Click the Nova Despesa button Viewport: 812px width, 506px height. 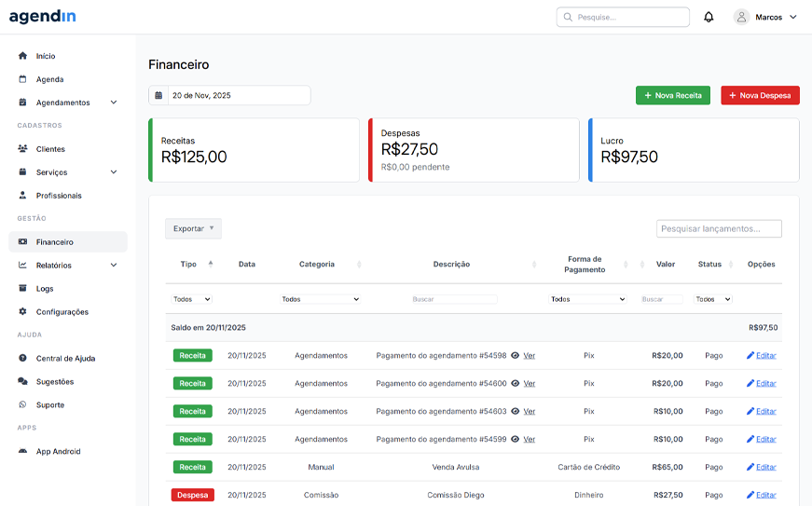pos(760,95)
